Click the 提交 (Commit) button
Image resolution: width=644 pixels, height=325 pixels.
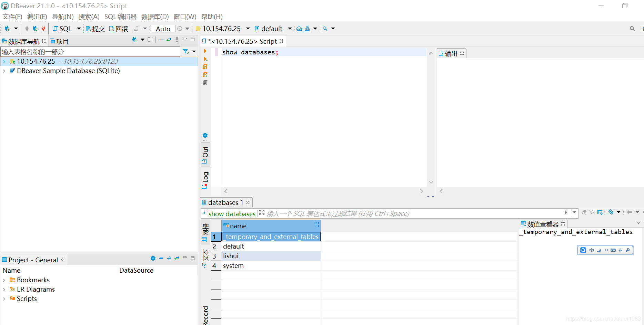tap(95, 29)
